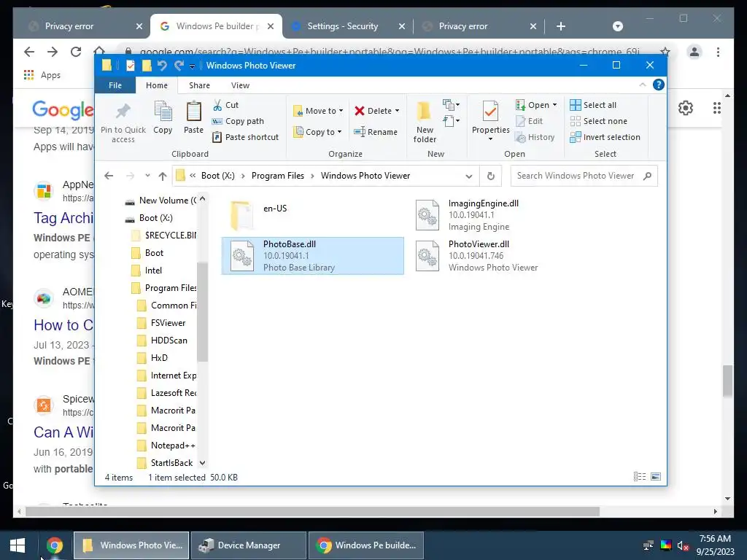Select the ImagingEngine.dll file
The height and width of the screenshot is (560, 747).
coord(498,215)
